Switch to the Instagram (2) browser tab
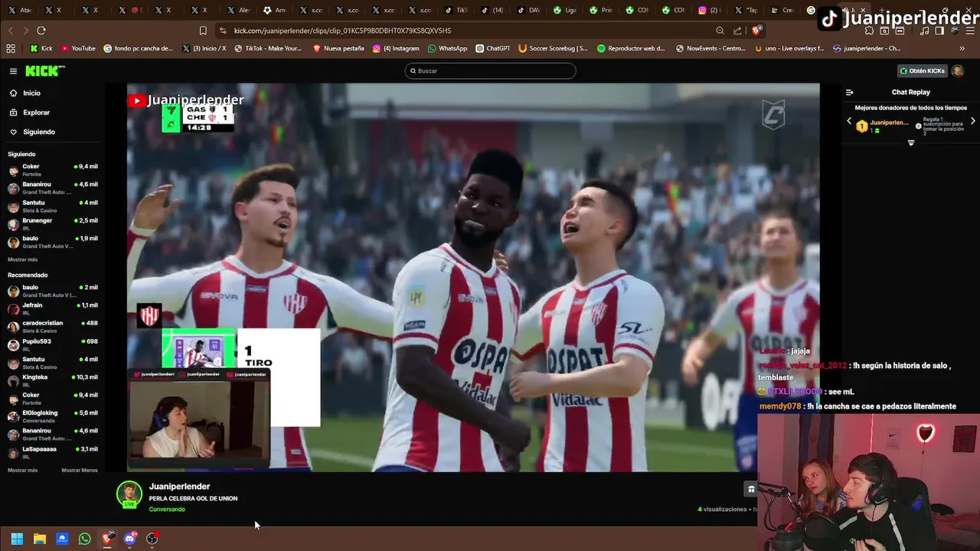The image size is (980, 551). click(x=708, y=10)
